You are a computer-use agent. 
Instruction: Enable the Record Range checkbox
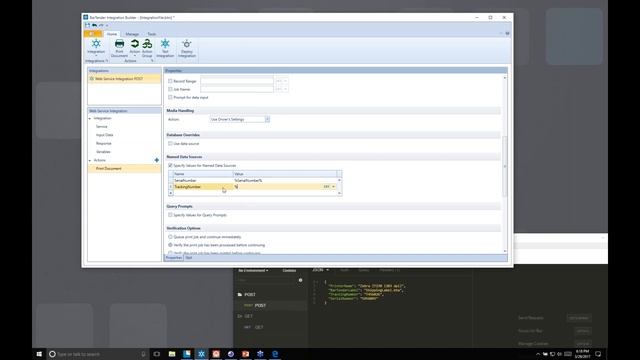click(170, 81)
